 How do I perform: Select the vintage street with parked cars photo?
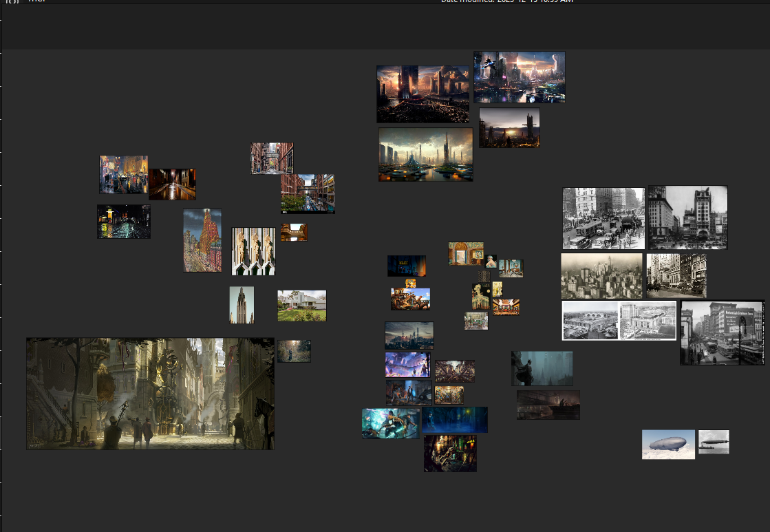pos(676,275)
